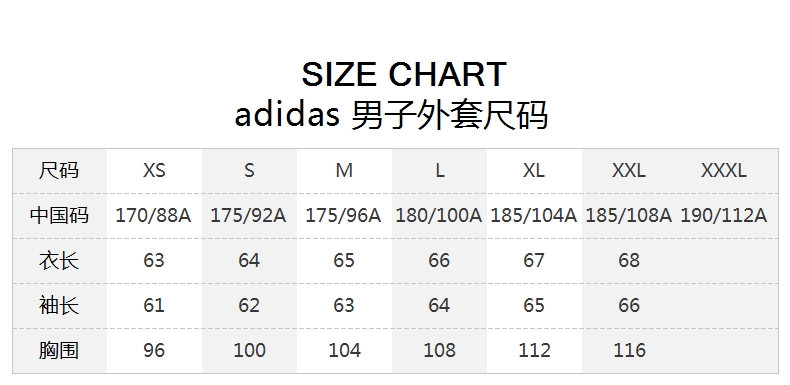
Task: Click the adidas 男子外套尺码 subtitle
Action: [x=391, y=115]
